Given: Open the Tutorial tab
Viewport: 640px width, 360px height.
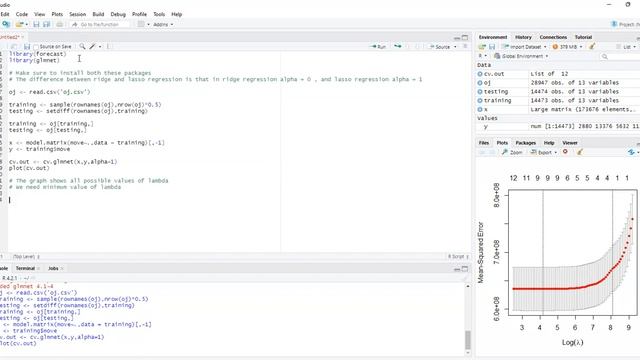Looking at the screenshot, I should click(x=583, y=37).
